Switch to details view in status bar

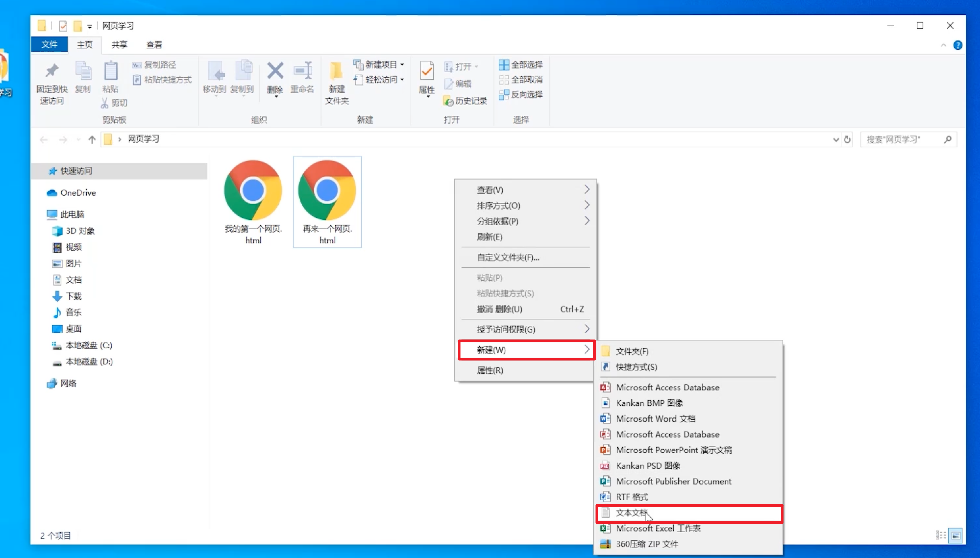click(x=940, y=535)
